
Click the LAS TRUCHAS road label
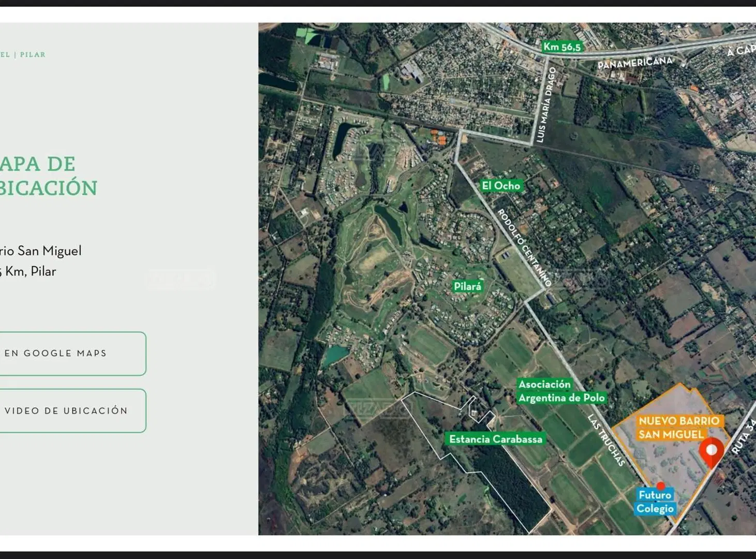click(x=606, y=440)
